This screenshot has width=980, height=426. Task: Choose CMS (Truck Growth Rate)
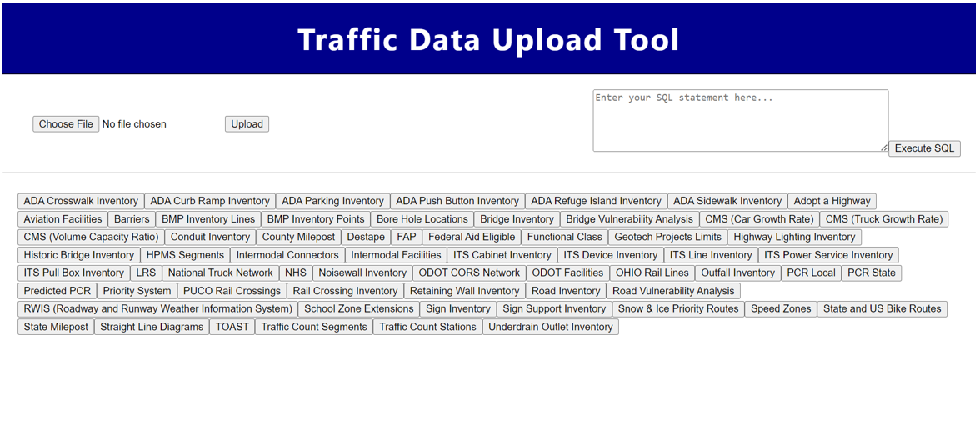click(883, 219)
